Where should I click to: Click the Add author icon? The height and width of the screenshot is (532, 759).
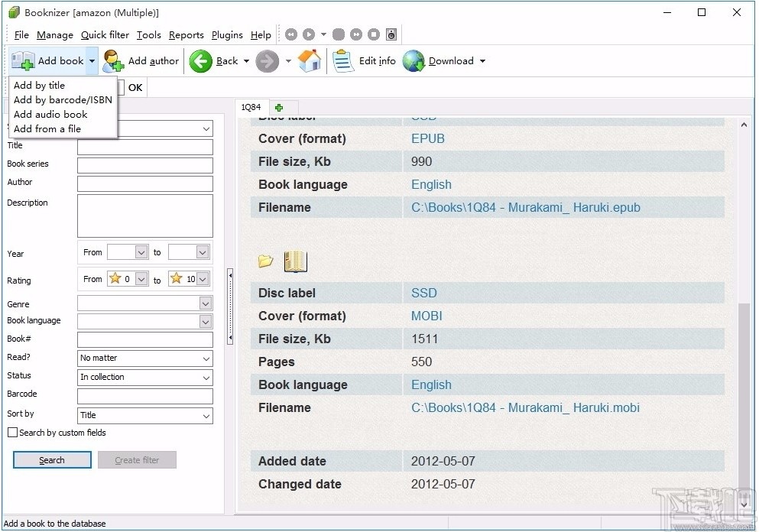click(113, 61)
